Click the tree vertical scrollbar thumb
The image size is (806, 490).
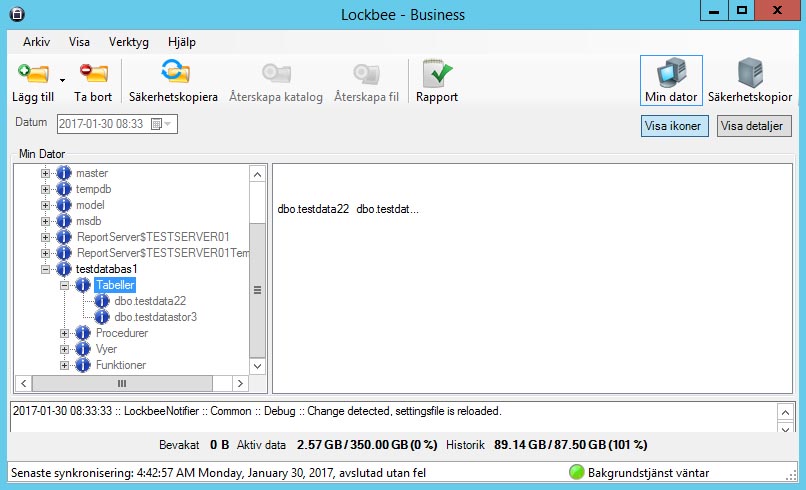(x=258, y=290)
